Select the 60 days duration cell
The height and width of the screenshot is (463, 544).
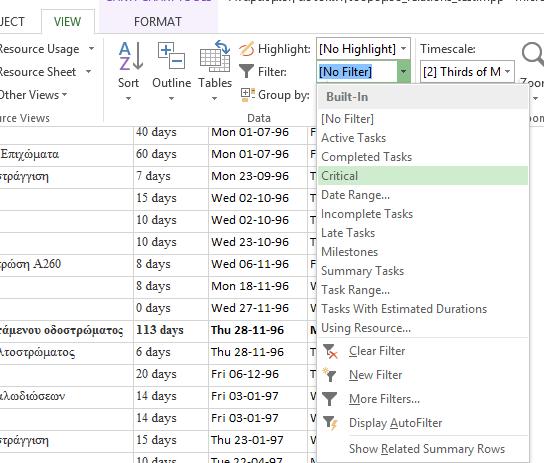[171, 154]
